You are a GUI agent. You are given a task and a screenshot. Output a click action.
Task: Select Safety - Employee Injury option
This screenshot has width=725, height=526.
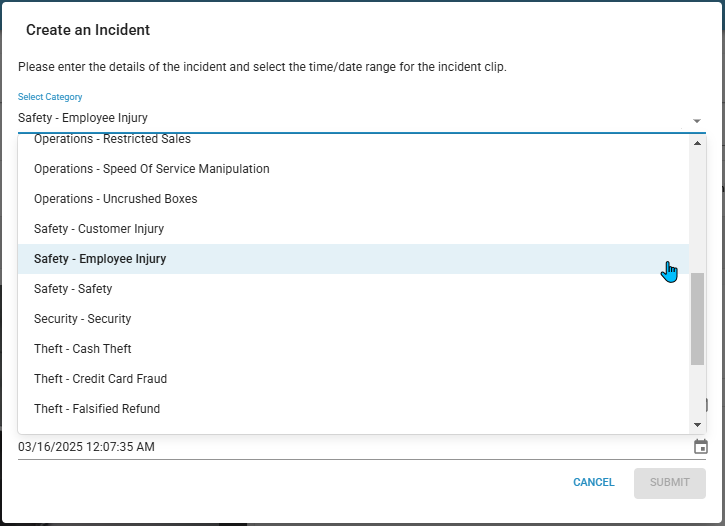tap(353, 259)
